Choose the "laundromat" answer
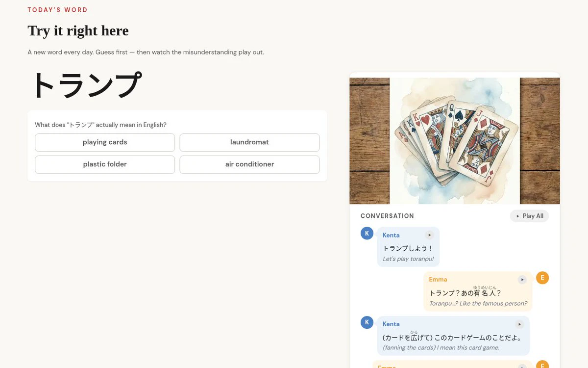 click(249, 142)
